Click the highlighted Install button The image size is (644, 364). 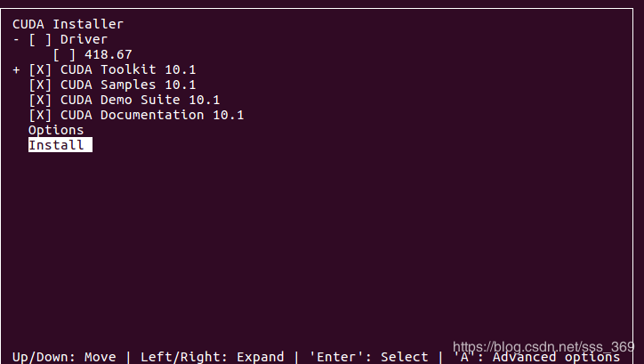60,145
